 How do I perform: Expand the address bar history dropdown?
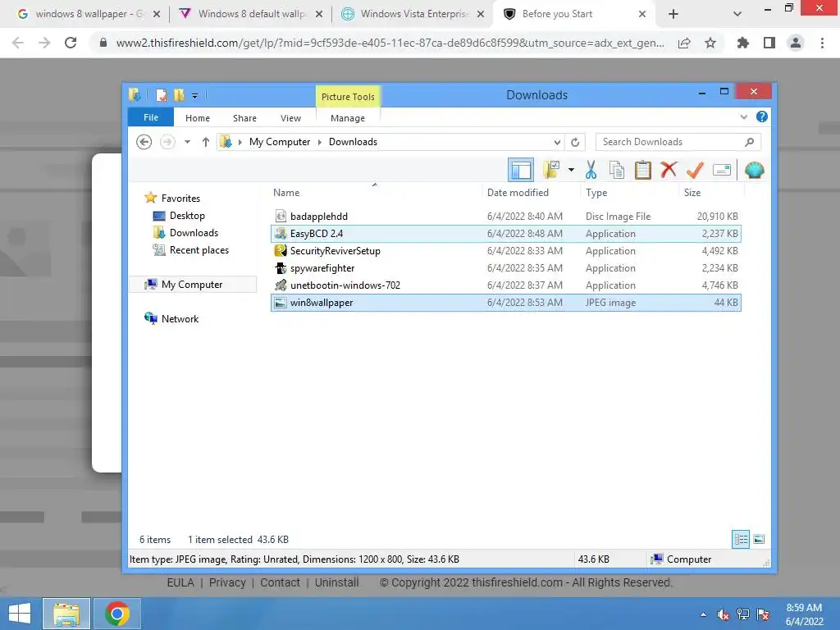coord(557,143)
